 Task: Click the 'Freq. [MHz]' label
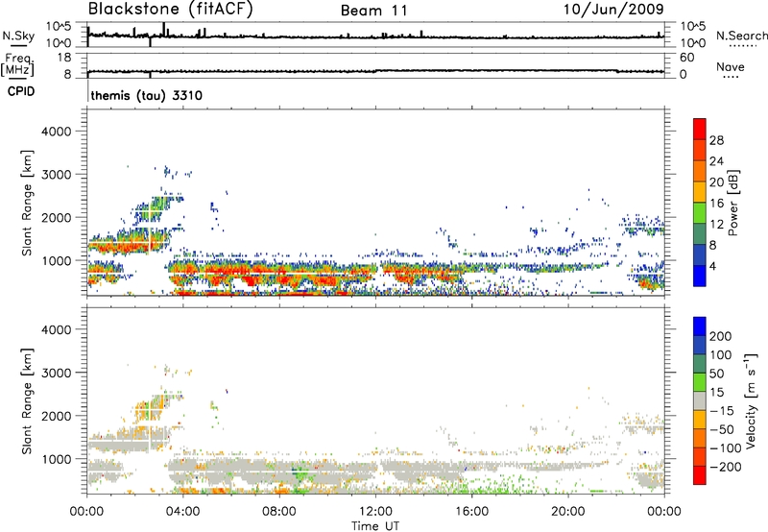click(x=18, y=64)
